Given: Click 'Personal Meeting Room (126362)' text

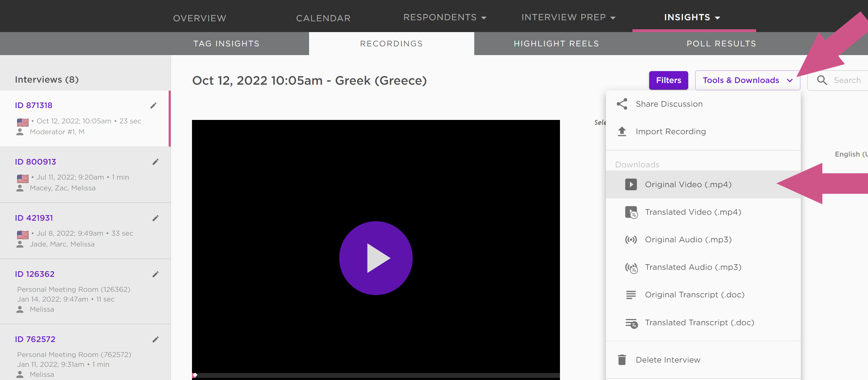Looking at the screenshot, I should point(74,289).
